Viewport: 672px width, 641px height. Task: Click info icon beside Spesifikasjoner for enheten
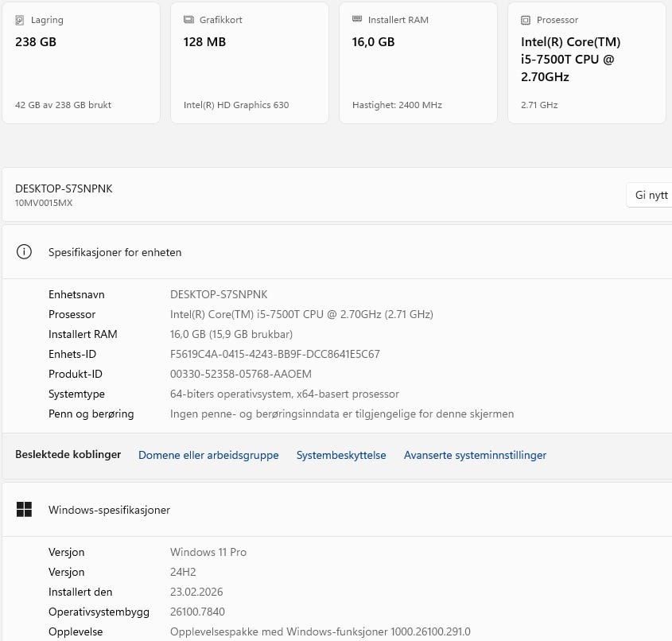click(x=25, y=252)
